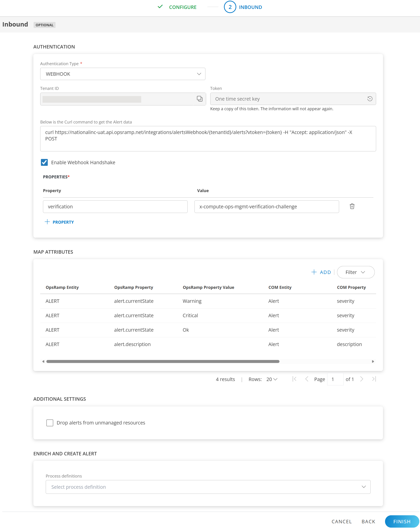Click the page number input field
The height and width of the screenshot is (529, 420).
point(335,379)
